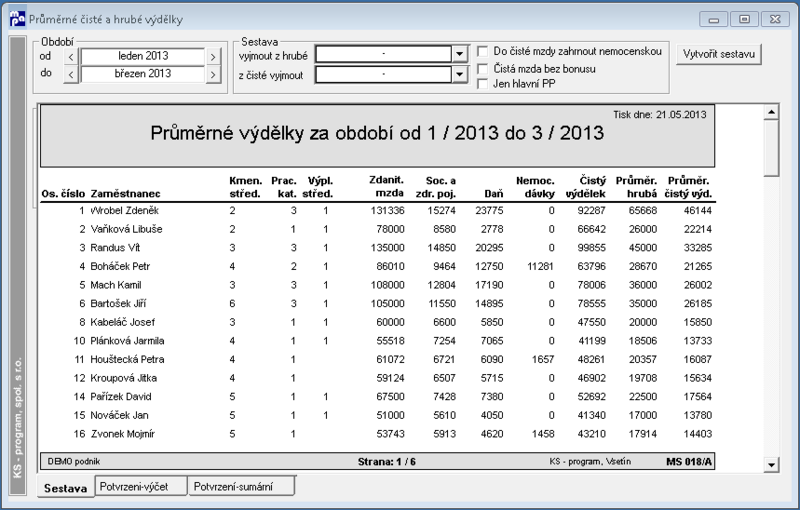Click the 'Zaměstnanec' column header
Viewport: 800px width, 510px height.
126,194
